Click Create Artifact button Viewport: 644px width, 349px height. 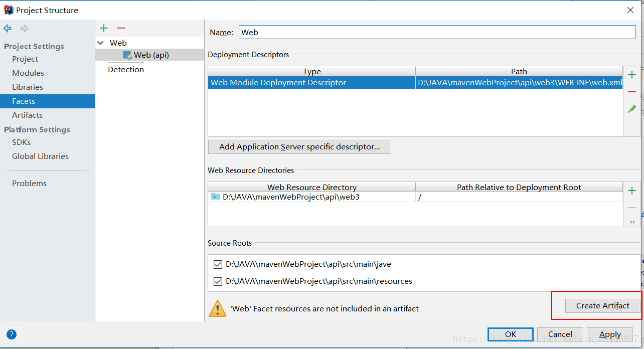click(x=603, y=305)
